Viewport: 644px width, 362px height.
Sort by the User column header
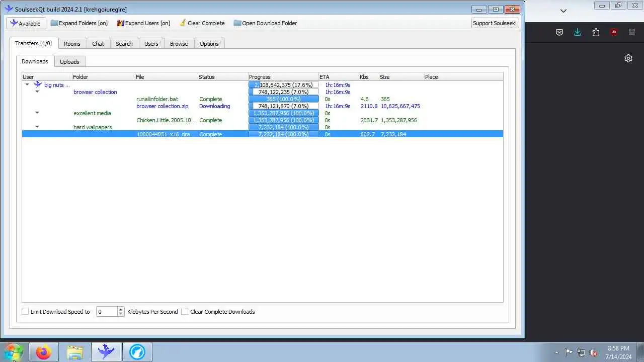point(47,77)
